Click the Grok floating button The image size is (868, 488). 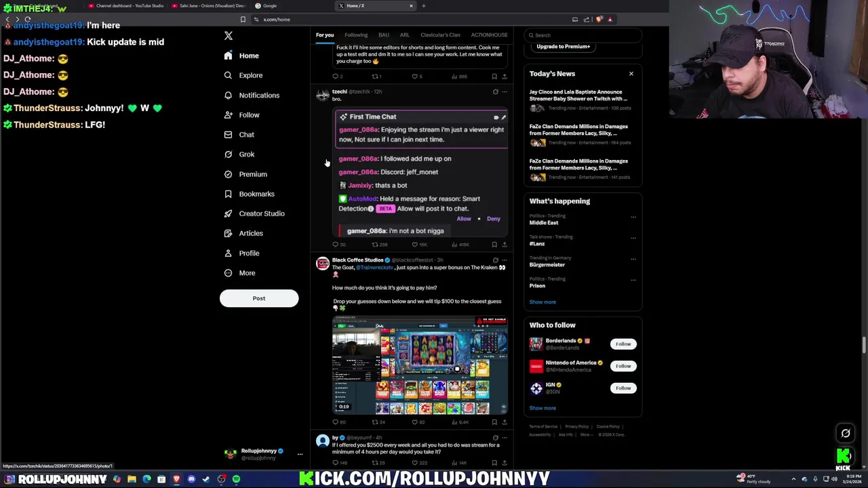point(846,433)
